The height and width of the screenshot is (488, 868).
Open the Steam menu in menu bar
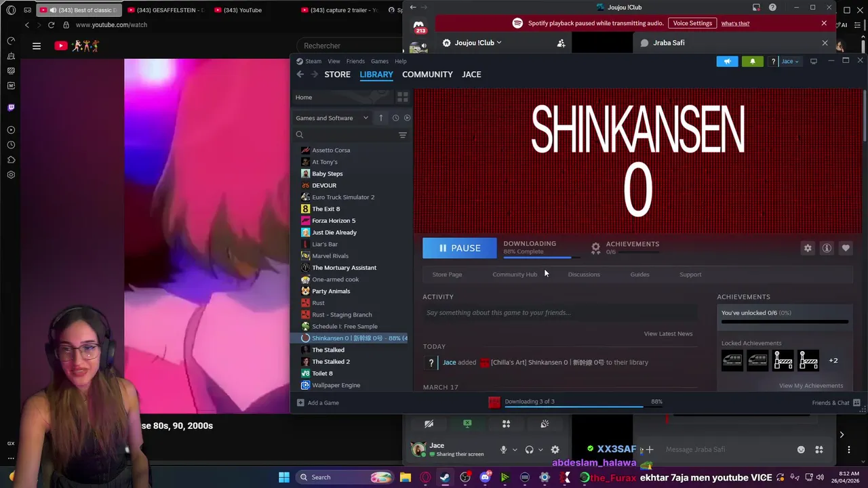313,61
